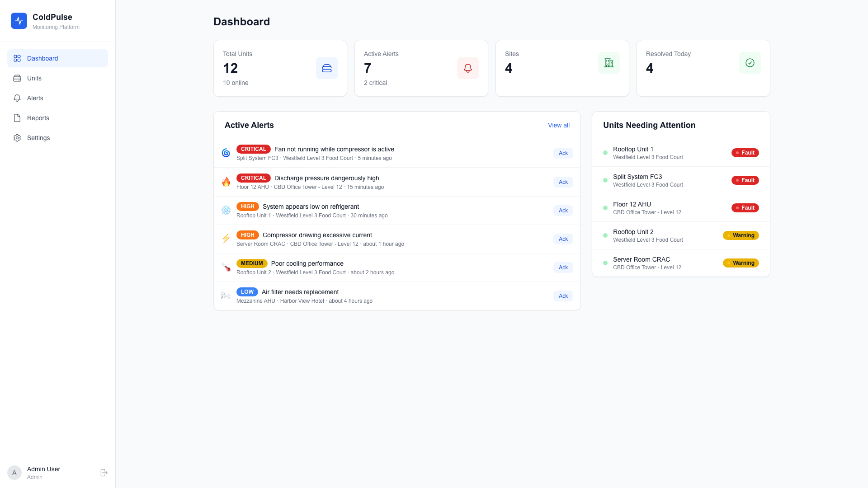Image resolution: width=868 pixels, height=488 pixels.
Task: Open the Settings page
Action: 57,138
